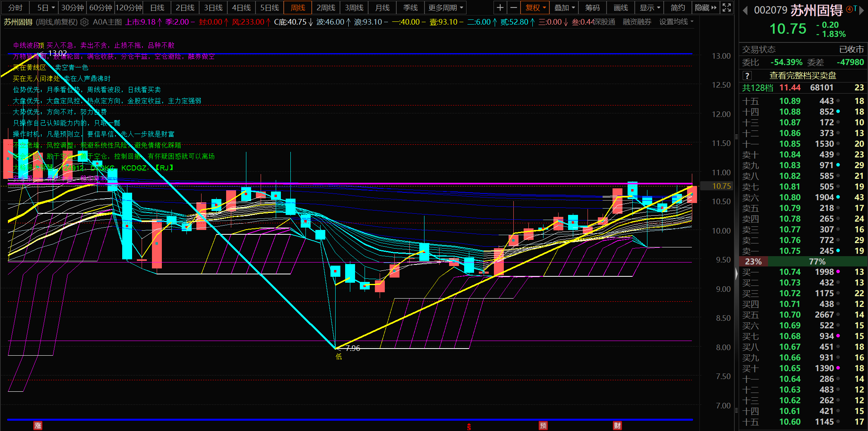Screen dimensions: 868x431
Task: Toggle 隐藏 to hide side panel
Action: (x=705, y=8)
